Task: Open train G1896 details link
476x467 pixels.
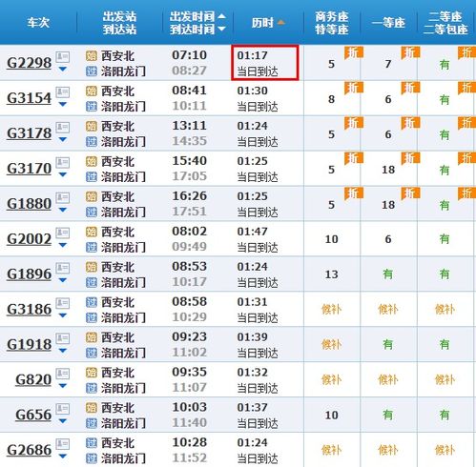Action: 29,274
